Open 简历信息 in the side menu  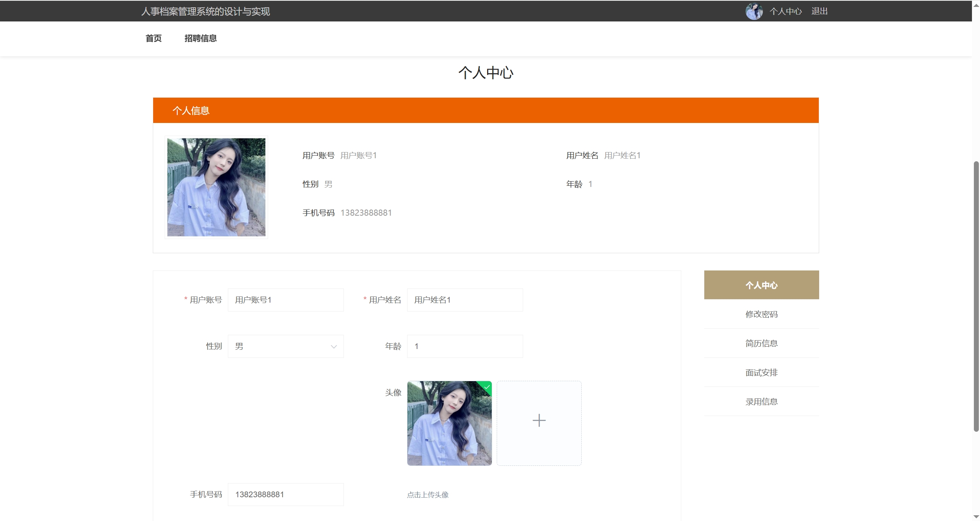[761, 344]
